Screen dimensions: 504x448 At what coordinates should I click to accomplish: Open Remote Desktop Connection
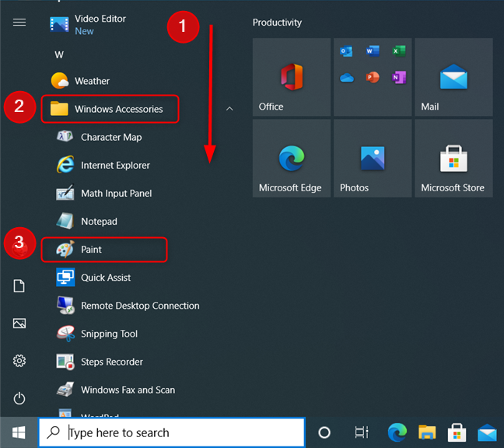pyautogui.click(x=128, y=306)
